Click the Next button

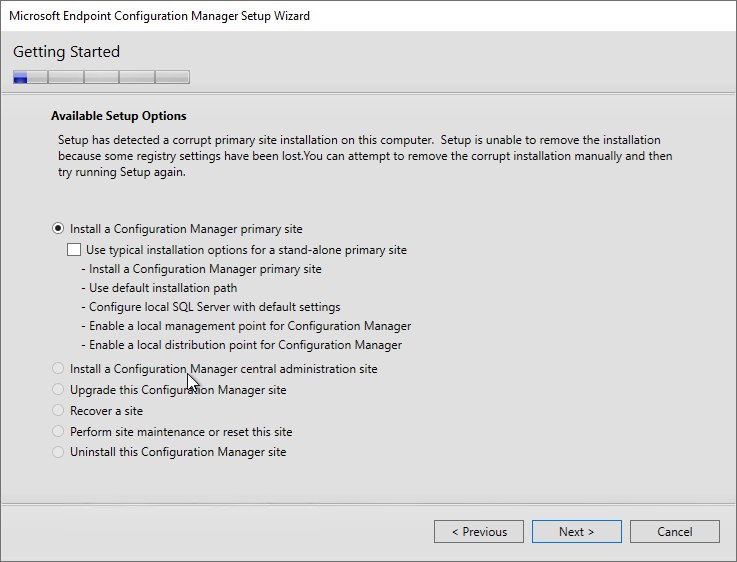point(577,531)
